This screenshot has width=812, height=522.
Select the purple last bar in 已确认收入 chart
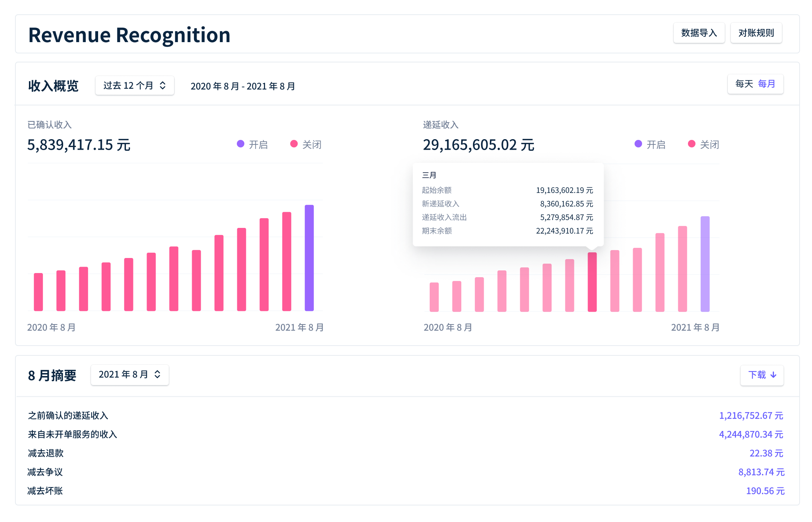tap(309, 258)
